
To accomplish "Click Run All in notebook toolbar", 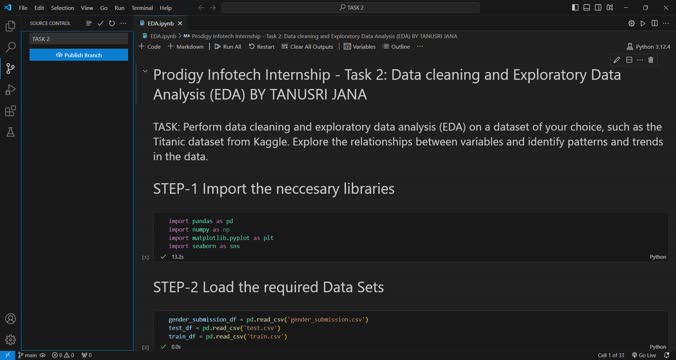I will (228, 47).
